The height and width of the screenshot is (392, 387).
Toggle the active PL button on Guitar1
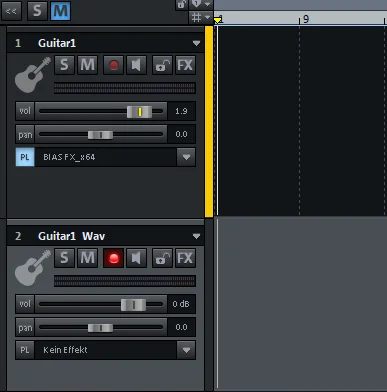tap(25, 157)
